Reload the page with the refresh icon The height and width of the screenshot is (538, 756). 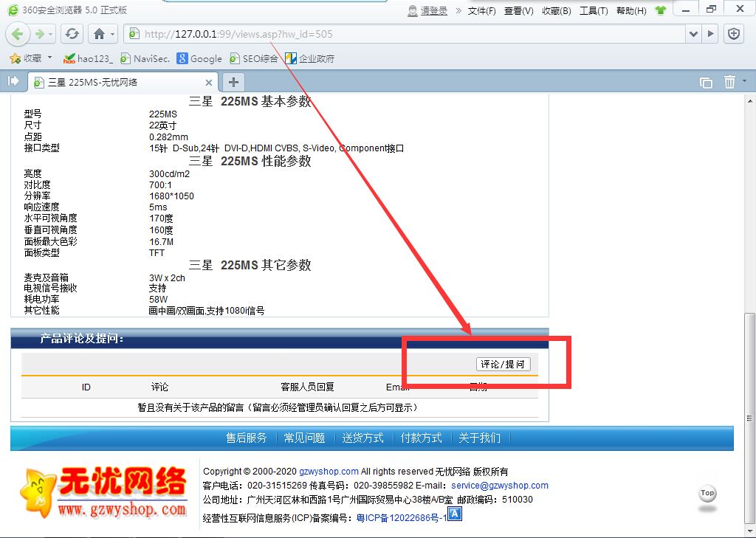72,34
